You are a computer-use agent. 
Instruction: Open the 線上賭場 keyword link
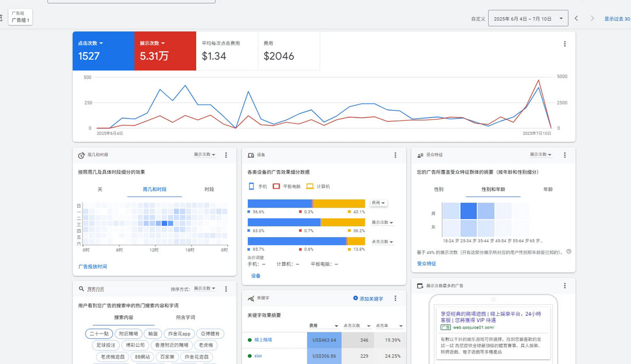click(x=263, y=340)
